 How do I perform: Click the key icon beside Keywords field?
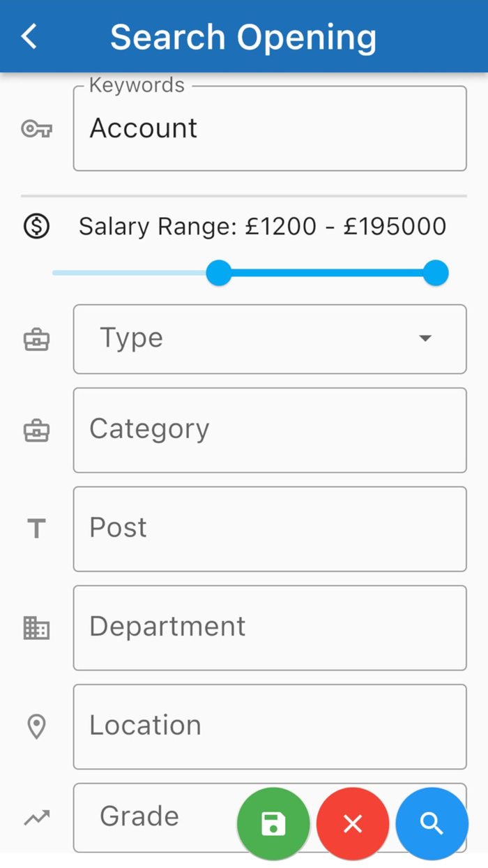point(36,128)
